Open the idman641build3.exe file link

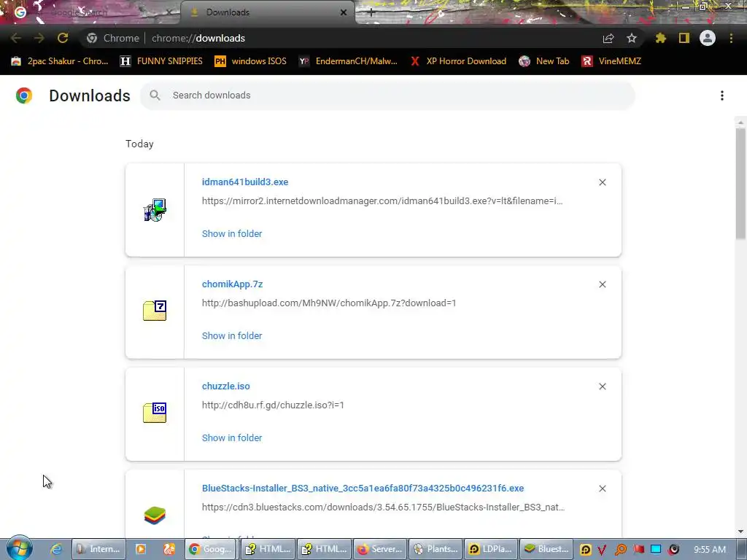pyautogui.click(x=245, y=182)
